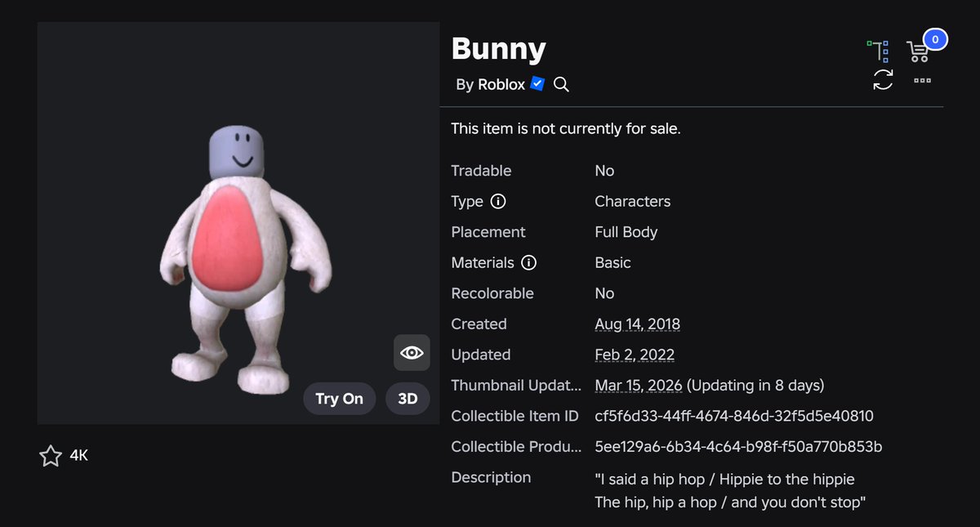Viewport: 980px width, 527px height.
Task: Click the 4K favorites count
Action: pos(78,456)
